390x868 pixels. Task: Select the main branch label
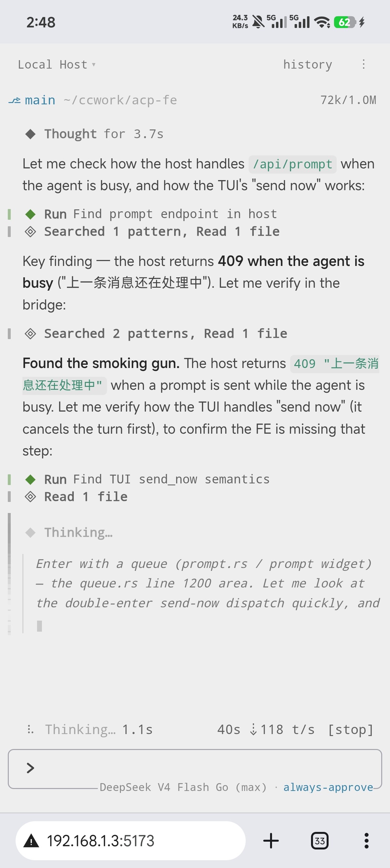pyautogui.click(x=40, y=100)
